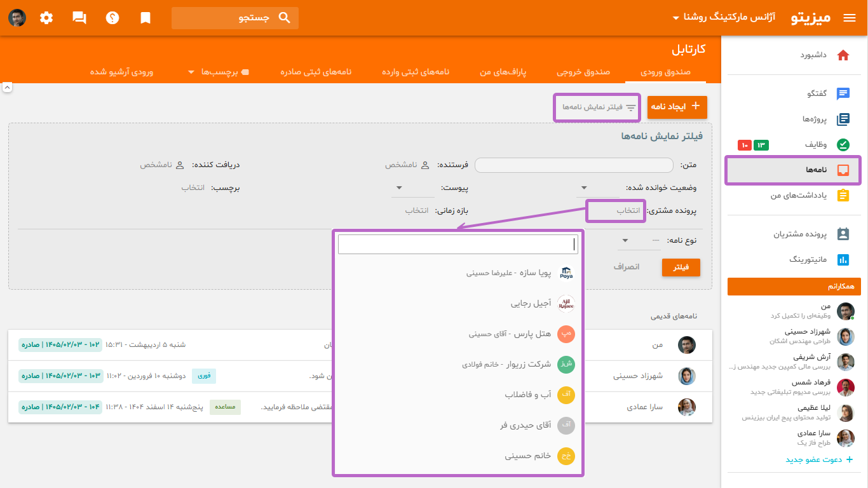Open the پرونده مشتری selector
Viewport: 868px width, 488px height.
pyautogui.click(x=629, y=210)
